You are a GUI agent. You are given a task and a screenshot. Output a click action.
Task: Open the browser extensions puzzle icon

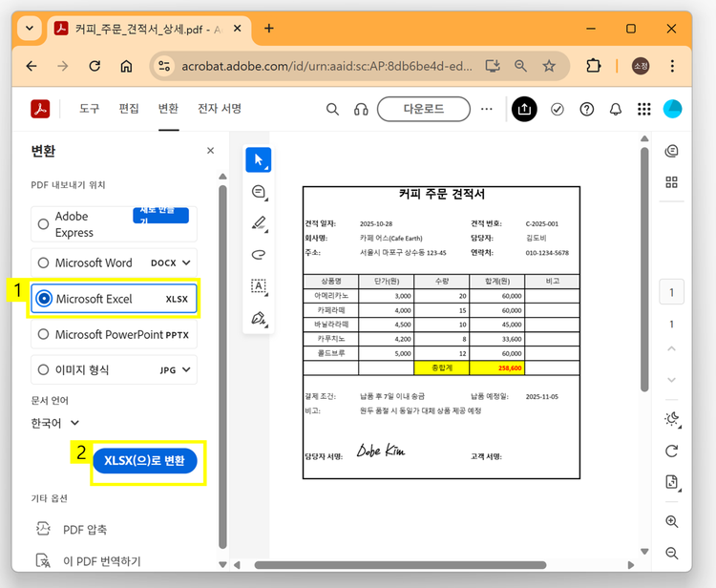tap(593, 66)
